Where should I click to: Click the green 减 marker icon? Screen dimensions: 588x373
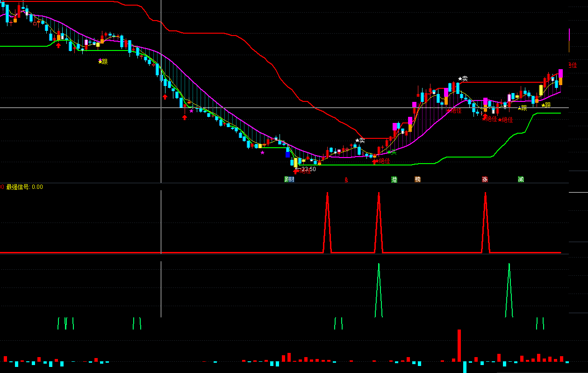point(521,179)
